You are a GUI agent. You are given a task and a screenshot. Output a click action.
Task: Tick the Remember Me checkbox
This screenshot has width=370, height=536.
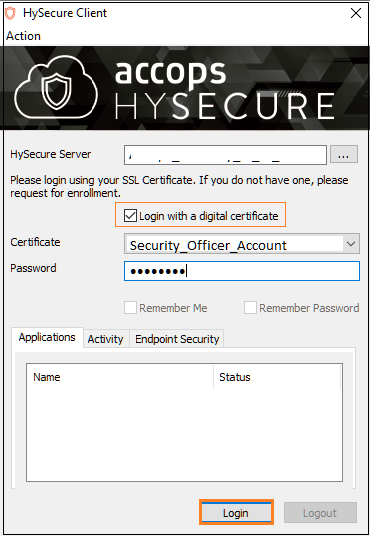[x=130, y=308]
